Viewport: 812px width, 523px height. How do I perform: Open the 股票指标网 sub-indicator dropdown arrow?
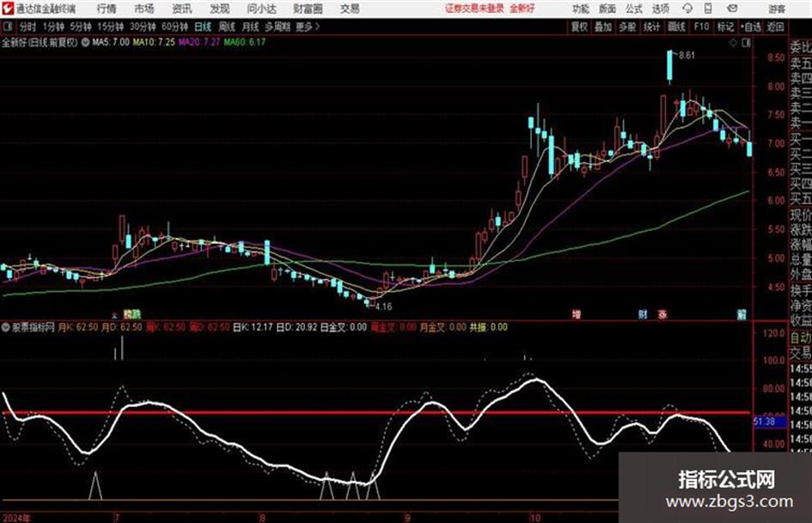pyautogui.click(x=6, y=327)
